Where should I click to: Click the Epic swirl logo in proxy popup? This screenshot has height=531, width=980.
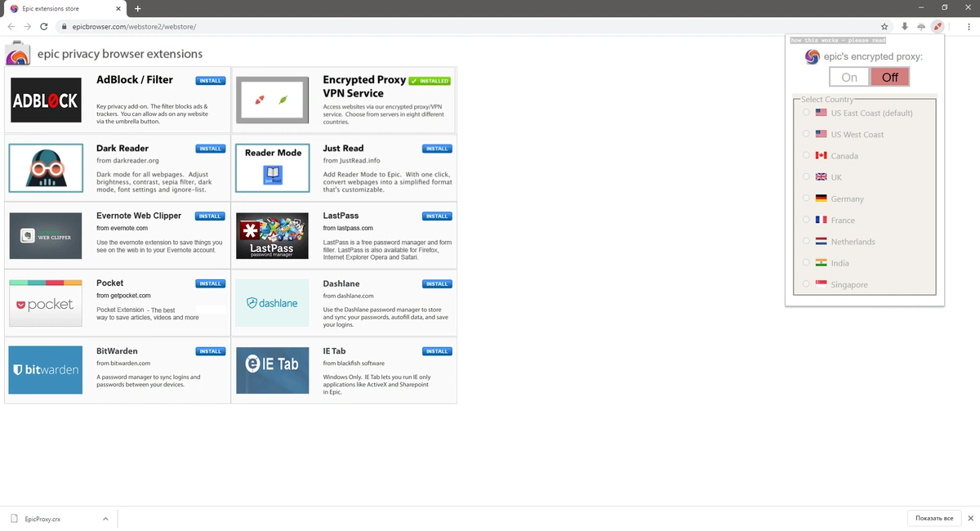click(x=812, y=57)
